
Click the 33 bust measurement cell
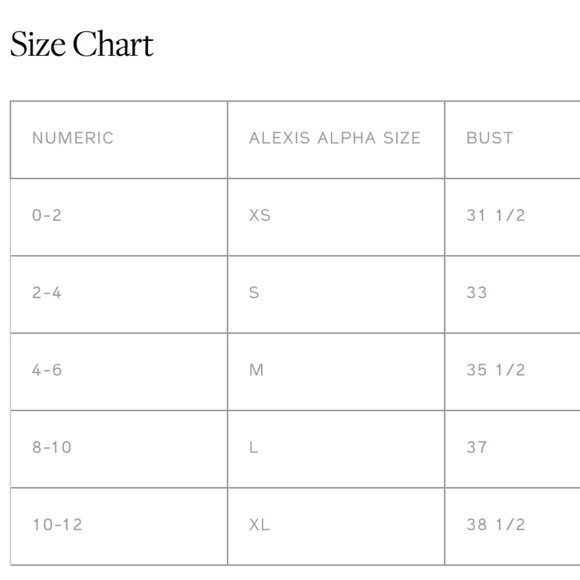coord(512,294)
